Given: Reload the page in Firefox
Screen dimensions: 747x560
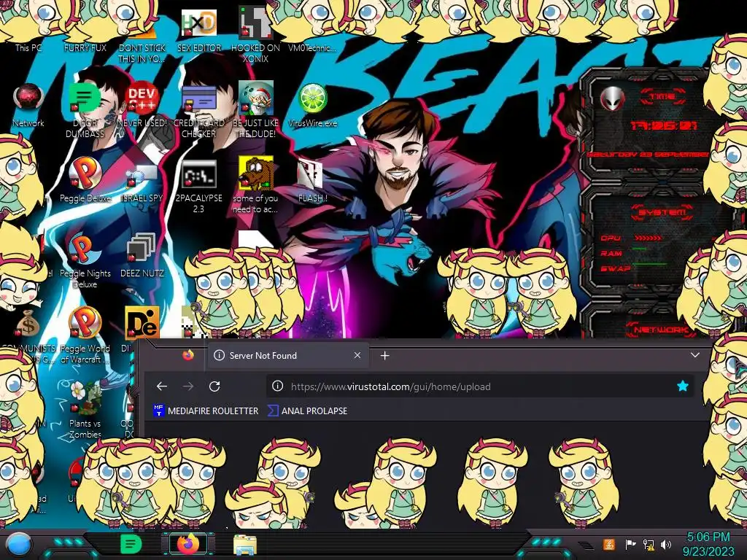Looking at the screenshot, I should click(214, 386).
